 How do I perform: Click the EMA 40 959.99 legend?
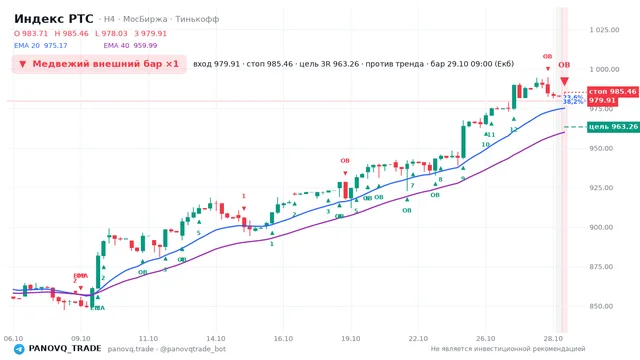click(130, 46)
